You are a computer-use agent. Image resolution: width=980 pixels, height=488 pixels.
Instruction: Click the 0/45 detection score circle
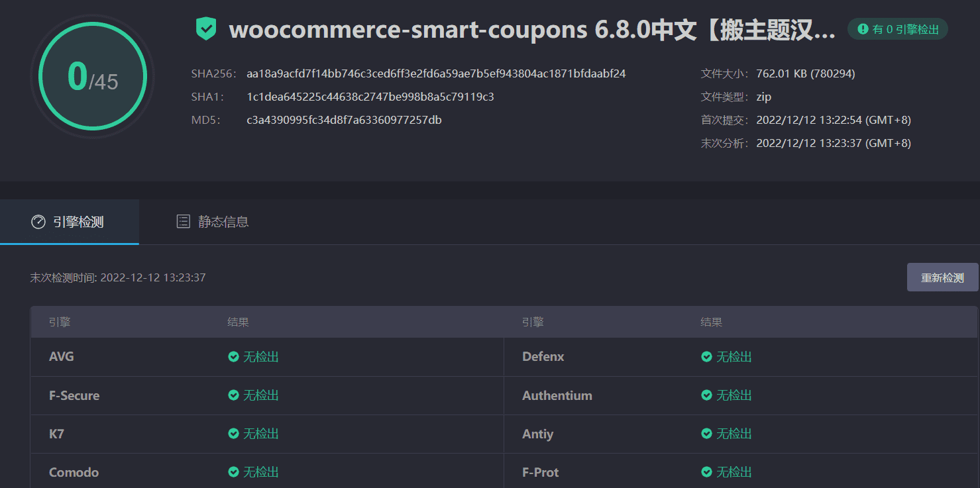click(x=93, y=76)
